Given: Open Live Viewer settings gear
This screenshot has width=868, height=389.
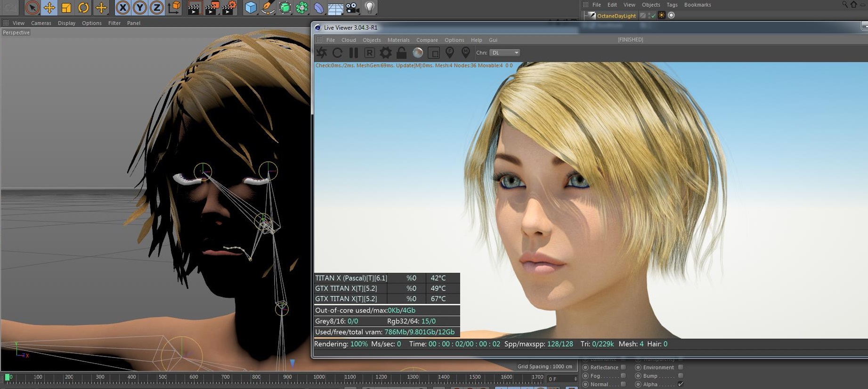Looking at the screenshot, I should [385, 53].
